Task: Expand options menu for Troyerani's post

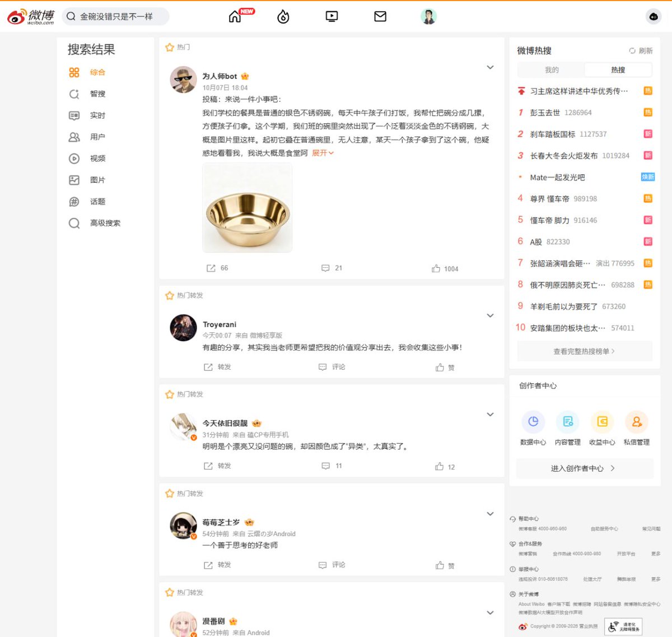Action: [490, 315]
